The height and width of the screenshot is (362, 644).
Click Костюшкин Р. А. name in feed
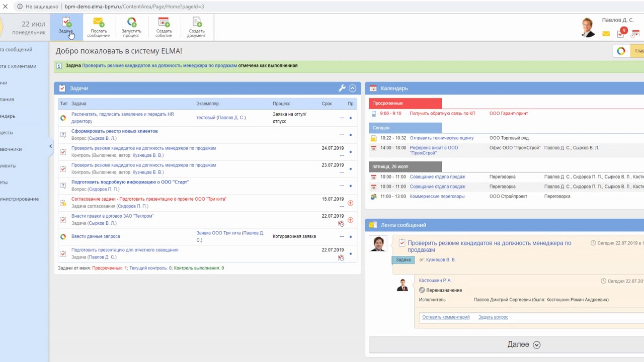coord(435,281)
